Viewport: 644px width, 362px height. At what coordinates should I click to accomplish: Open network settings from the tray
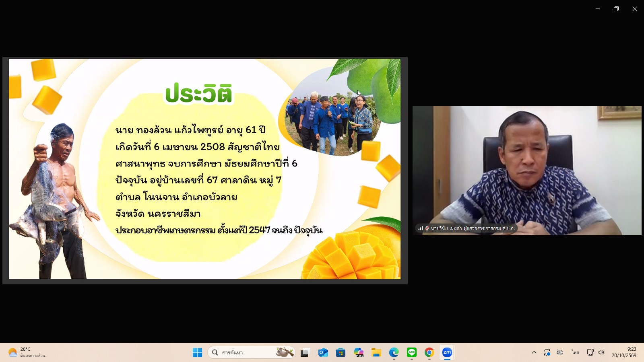[x=590, y=352]
